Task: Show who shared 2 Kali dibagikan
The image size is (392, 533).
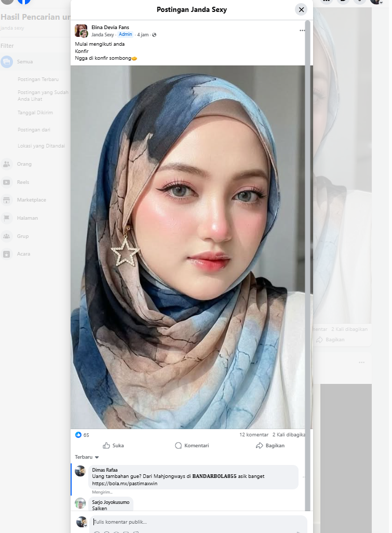Action: click(289, 435)
